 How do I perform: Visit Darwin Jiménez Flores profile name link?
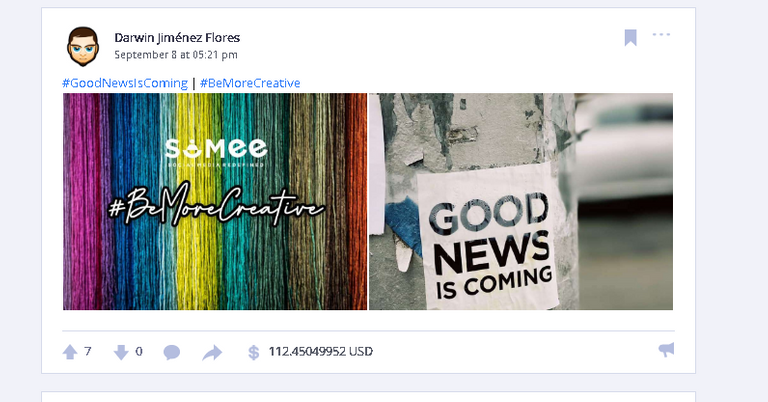[x=177, y=38]
